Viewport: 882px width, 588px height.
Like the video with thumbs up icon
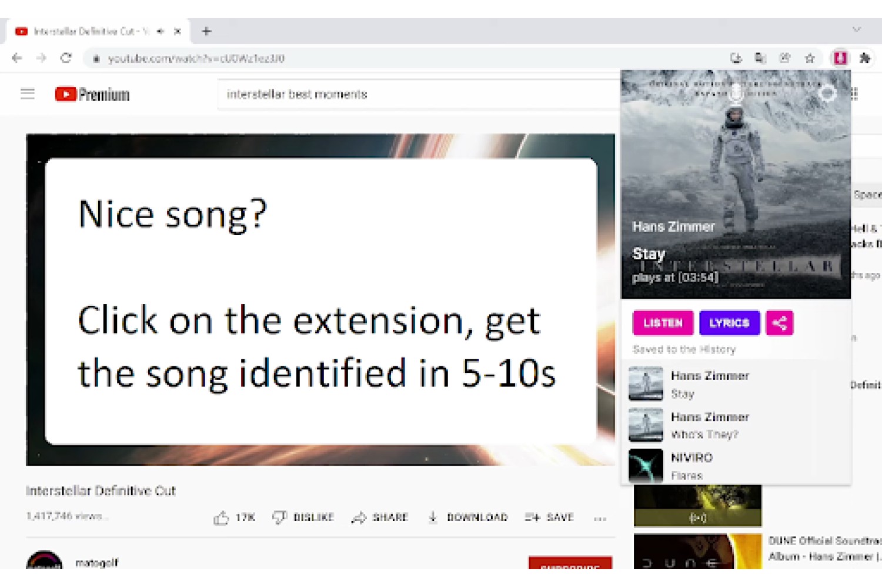click(221, 517)
